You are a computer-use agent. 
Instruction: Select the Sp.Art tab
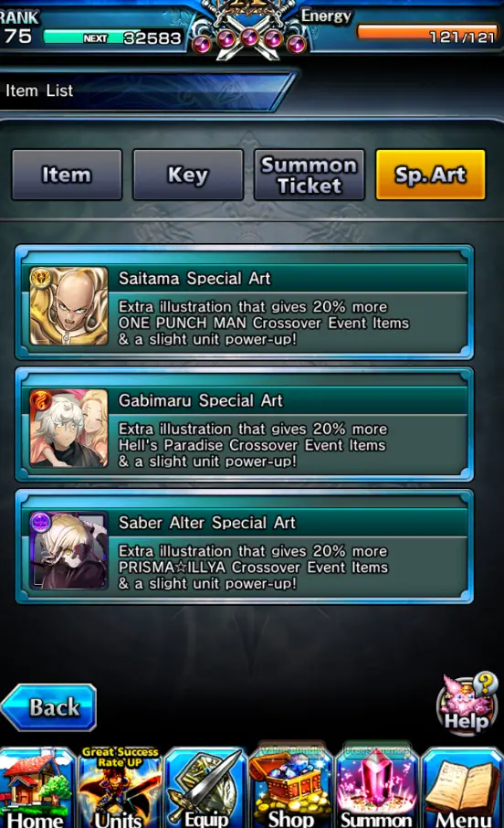tap(430, 175)
